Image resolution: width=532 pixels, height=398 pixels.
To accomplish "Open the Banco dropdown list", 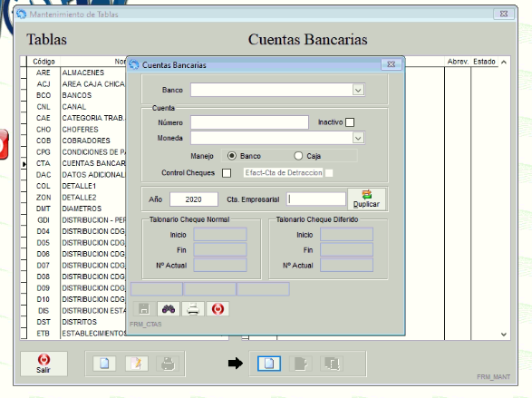I will (x=358, y=91).
